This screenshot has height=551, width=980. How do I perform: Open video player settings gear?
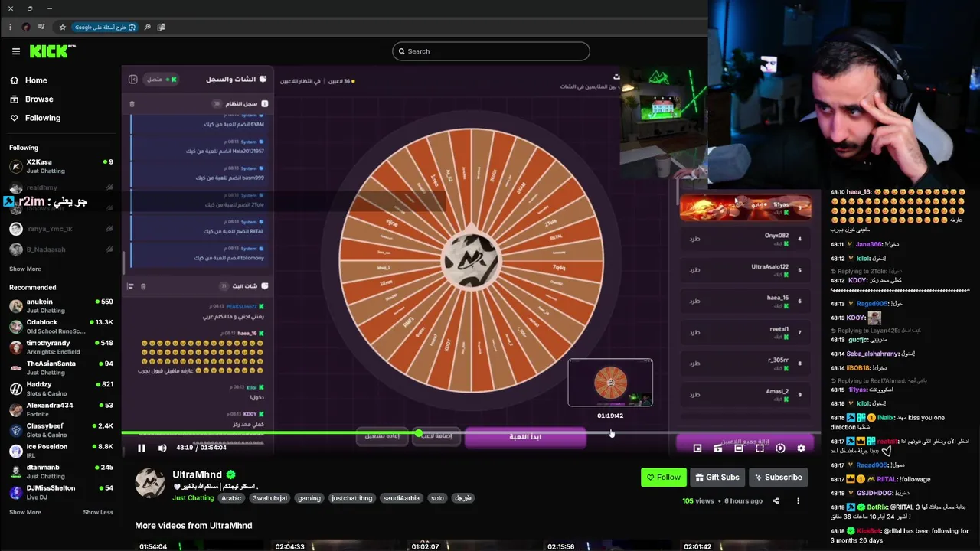pyautogui.click(x=801, y=448)
